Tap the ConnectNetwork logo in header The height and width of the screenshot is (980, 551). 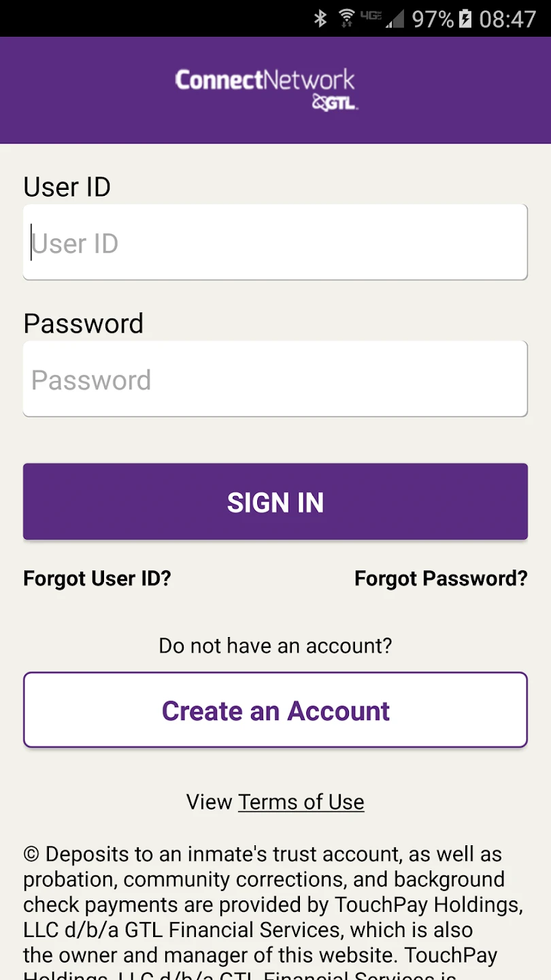pyautogui.click(x=265, y=80)
